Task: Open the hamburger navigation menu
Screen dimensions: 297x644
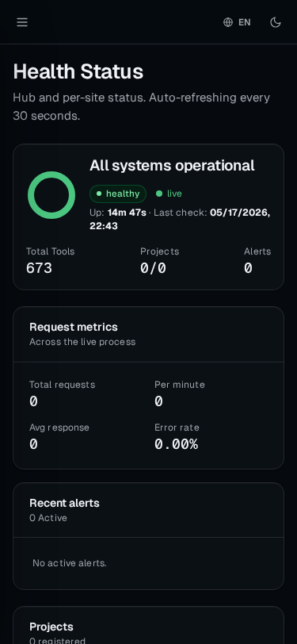Action: (x=22, y=22)
